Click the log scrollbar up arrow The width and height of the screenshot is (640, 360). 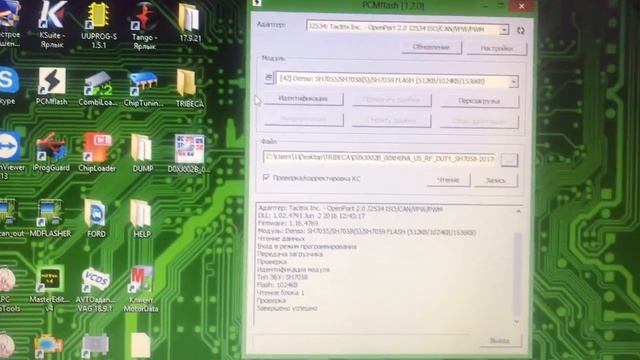pos(518,211)
